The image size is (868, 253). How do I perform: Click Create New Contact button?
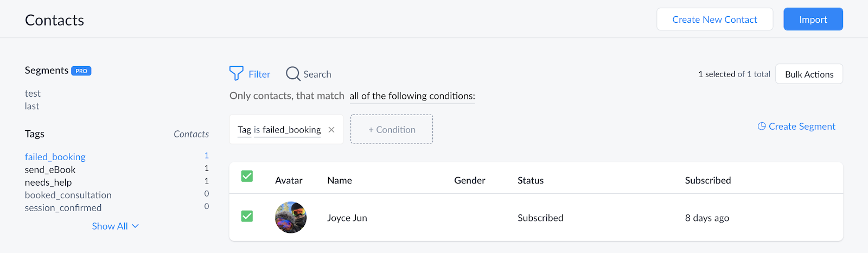coord(714,20)
